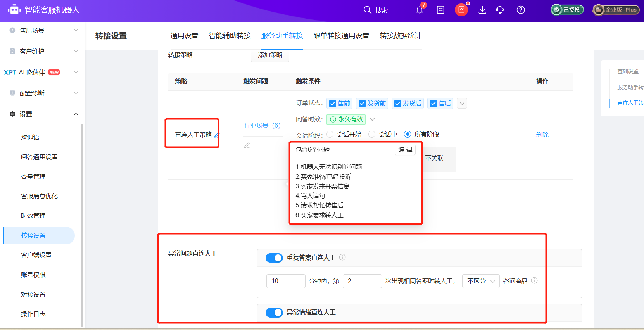Open 变量管理 in the sidebar
This screenshot has height=330, width=644.
point(33,176)
